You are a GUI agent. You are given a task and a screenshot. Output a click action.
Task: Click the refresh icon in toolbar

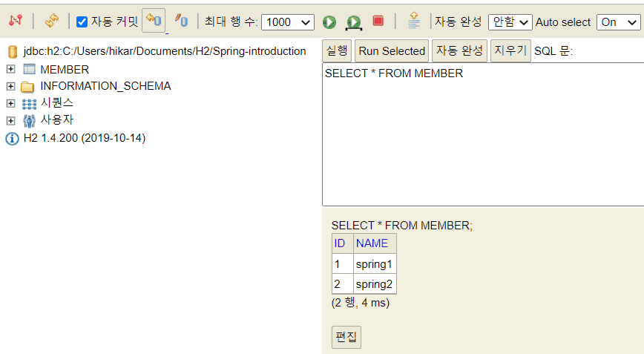point(52,21)
